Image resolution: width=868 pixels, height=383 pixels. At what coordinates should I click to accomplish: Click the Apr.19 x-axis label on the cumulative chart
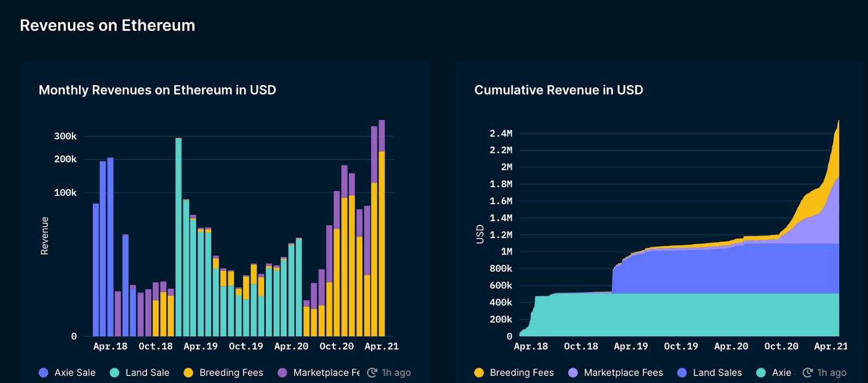coord(631,346)
